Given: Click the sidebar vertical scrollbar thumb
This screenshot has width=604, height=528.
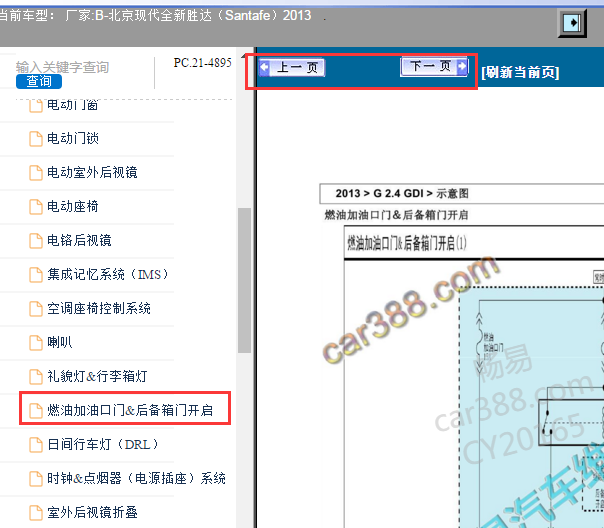Looking at the screenshot, I should click(x=244, y=280).
